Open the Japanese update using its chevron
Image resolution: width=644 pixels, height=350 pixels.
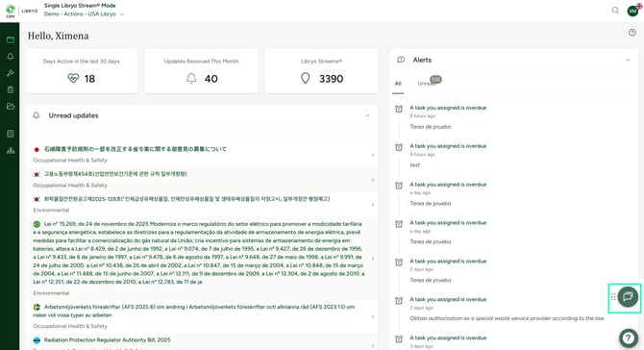pyautogui.click(x=373, y=155)
